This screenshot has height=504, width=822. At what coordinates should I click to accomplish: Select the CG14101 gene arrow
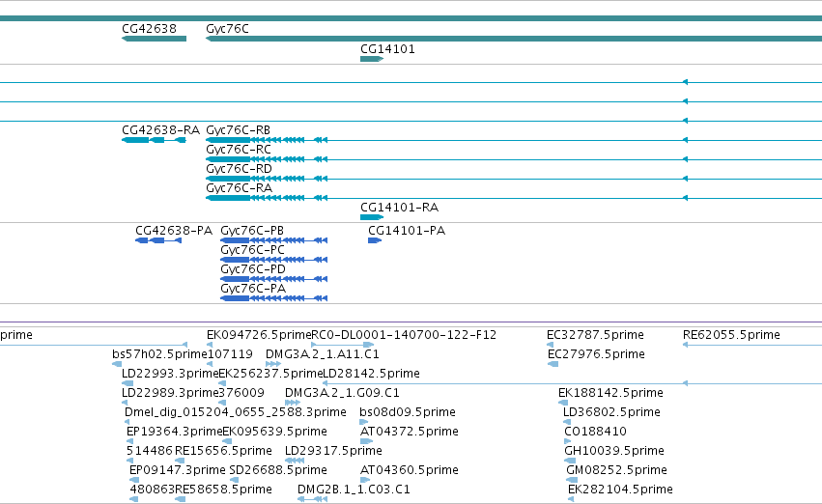(372, 59)
